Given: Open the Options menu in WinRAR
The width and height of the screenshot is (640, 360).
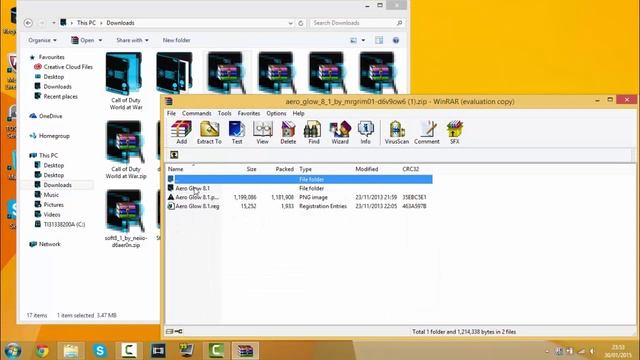Looking at the screenshot, I should 276,113.
